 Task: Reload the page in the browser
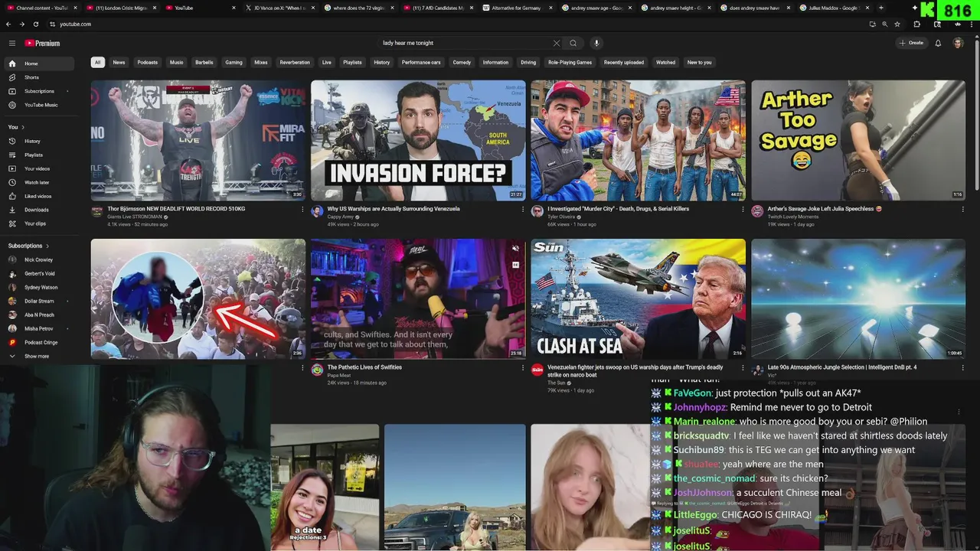pyautogui.click(x=36, y=24)
